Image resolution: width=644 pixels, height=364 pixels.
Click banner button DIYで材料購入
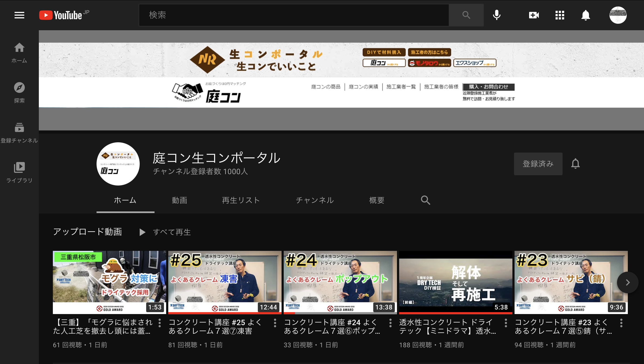point(384,52)
